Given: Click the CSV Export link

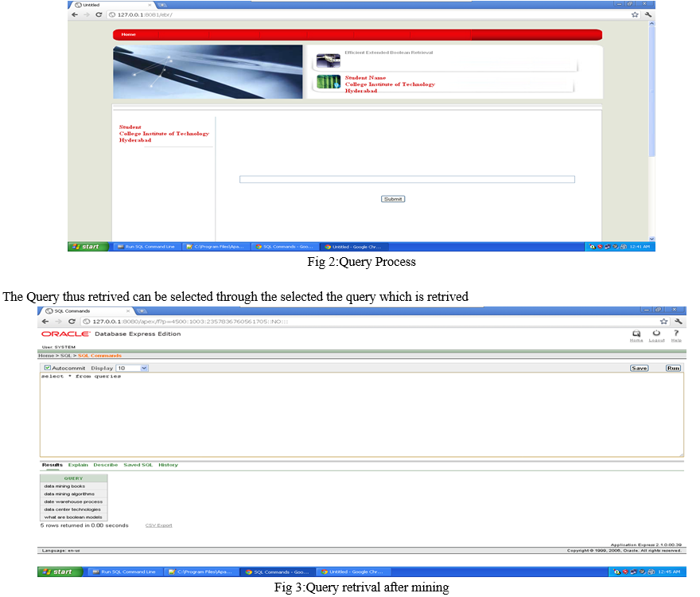Looking at the screenshot, I should (158, 525).
